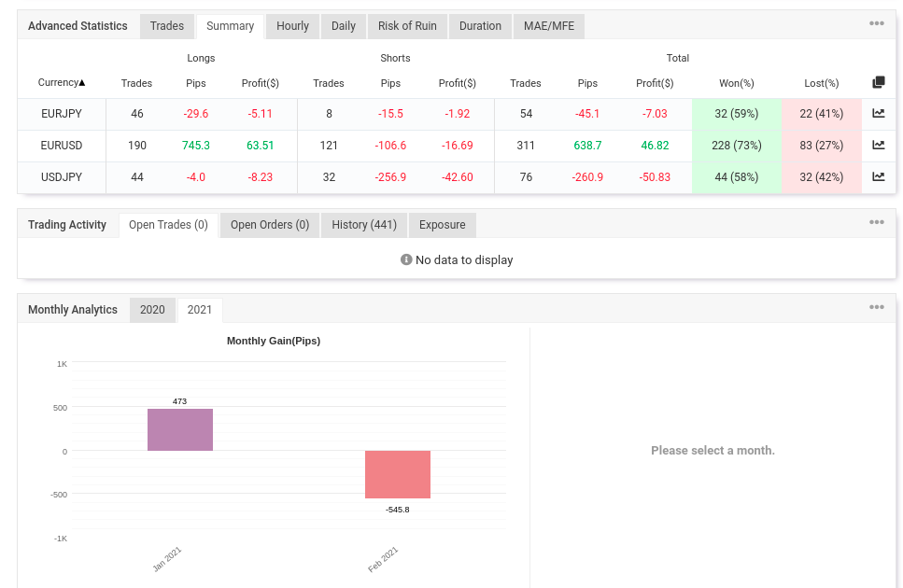Image resolution: width=903 pixels, height=588 pixels.
Task: Open the Risk of Ruin tab
Action: (407, 26)
